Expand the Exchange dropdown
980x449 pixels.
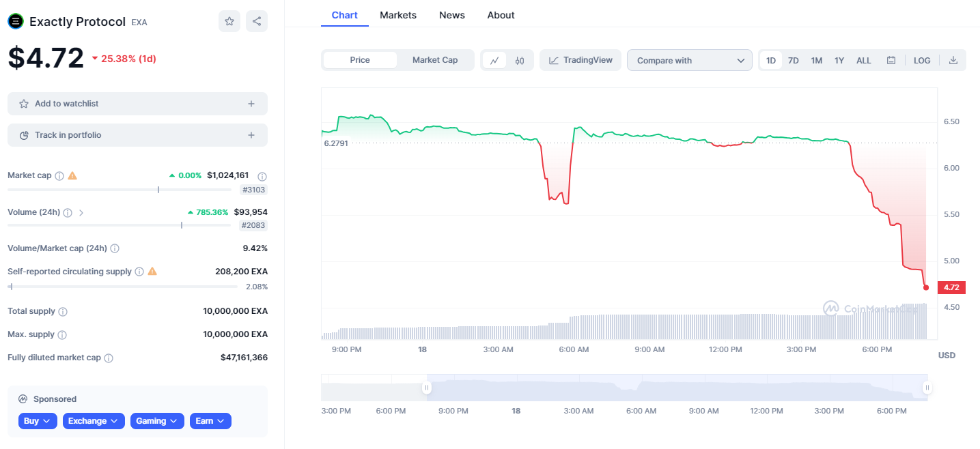[94, 421]
